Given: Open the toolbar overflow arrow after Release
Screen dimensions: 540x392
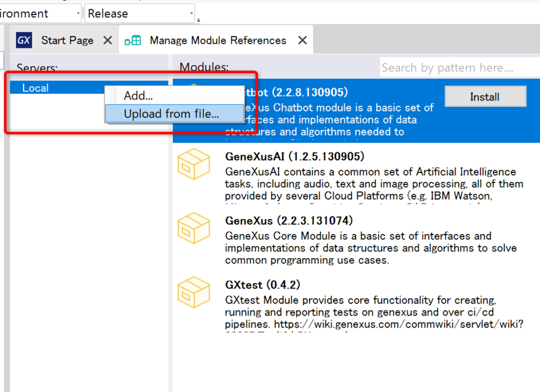Looking at the screenshot, I should 198,20.
